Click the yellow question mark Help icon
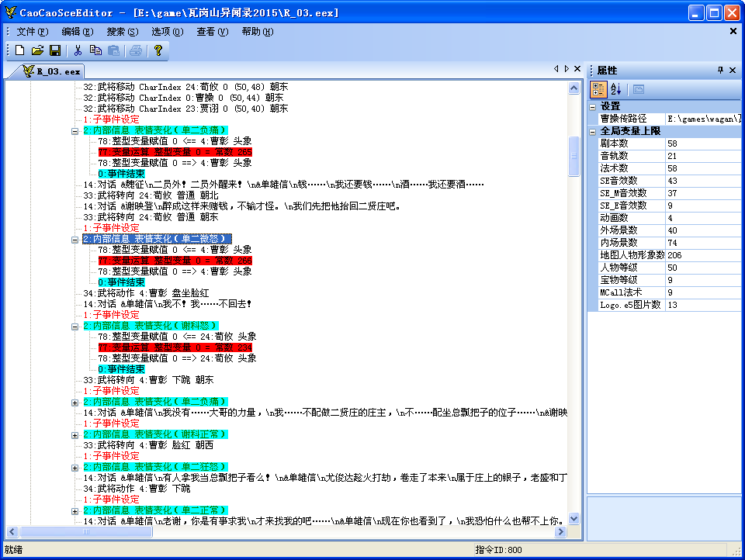Screen dimensions: 745x560 click(158, 50)
